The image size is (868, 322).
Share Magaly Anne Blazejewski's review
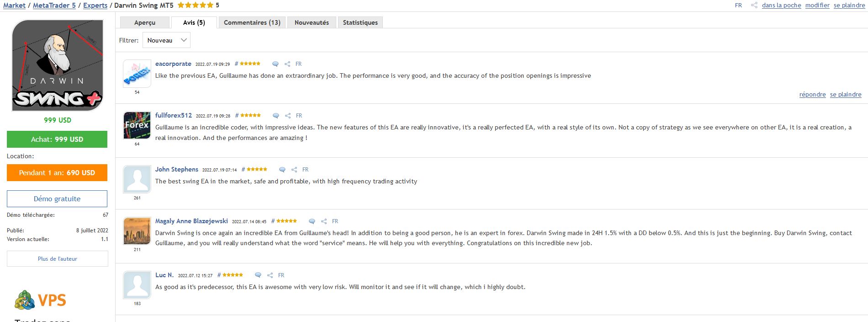click(x=324, y=221)
